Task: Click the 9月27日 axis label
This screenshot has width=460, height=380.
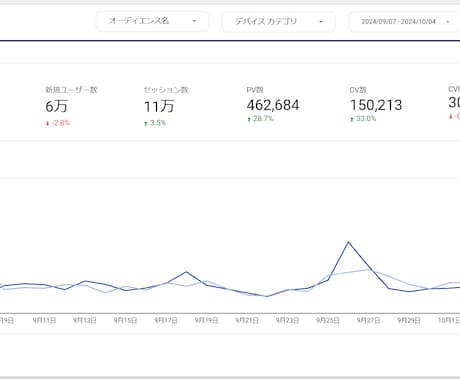Action: (x=368, y=320)
